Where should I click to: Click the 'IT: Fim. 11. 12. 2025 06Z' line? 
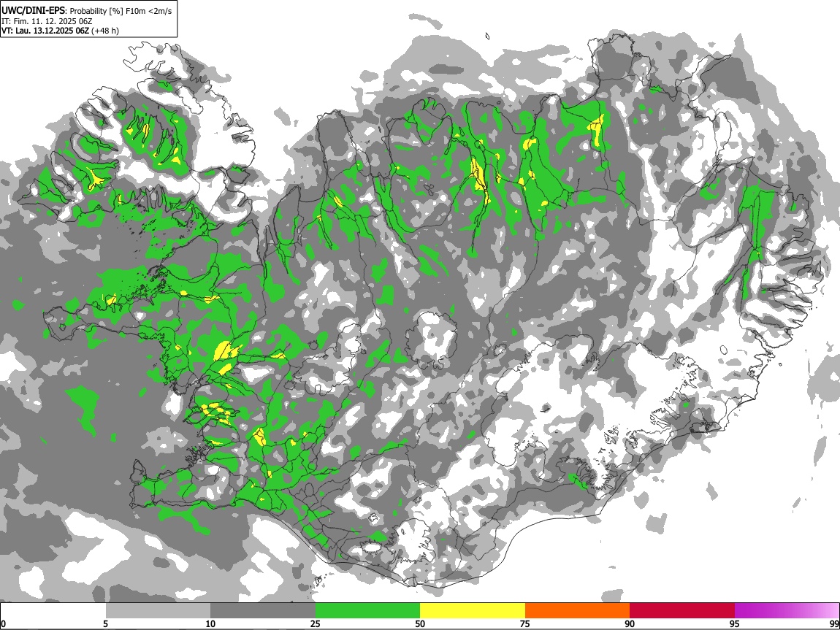pyautogui.click(x=47, y=21)
